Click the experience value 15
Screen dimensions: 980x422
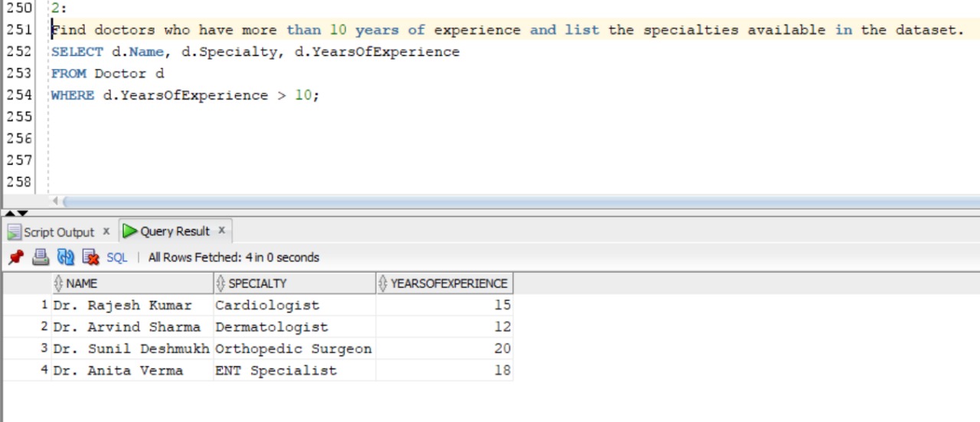pyautogui.click(x=445, y=305)
